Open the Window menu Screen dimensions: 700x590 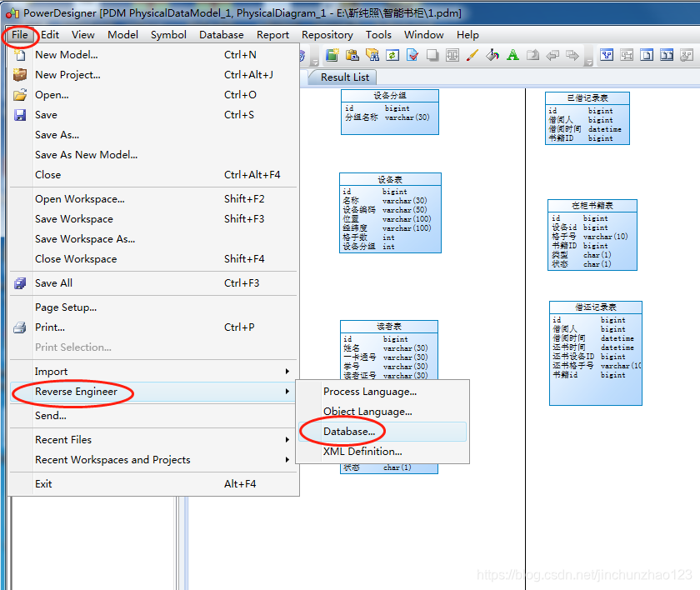423,35
